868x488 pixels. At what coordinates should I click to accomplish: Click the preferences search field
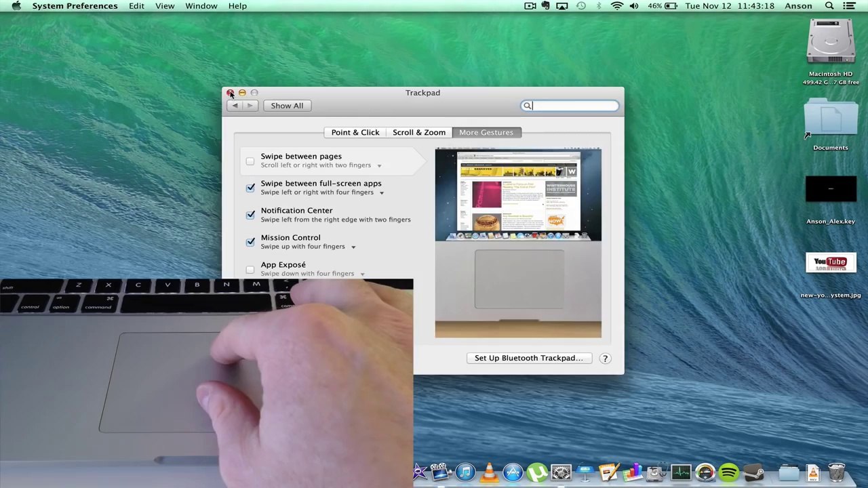(x=570, y=106)
